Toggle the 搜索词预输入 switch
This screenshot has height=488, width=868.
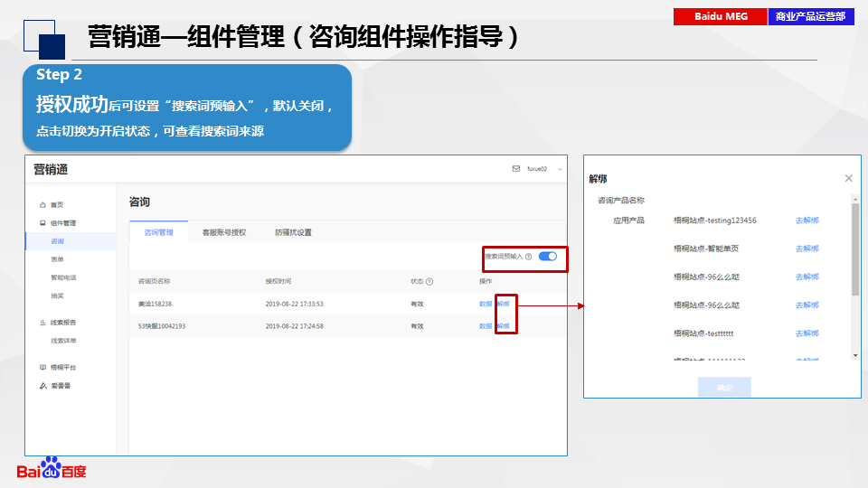coord(548,256)
